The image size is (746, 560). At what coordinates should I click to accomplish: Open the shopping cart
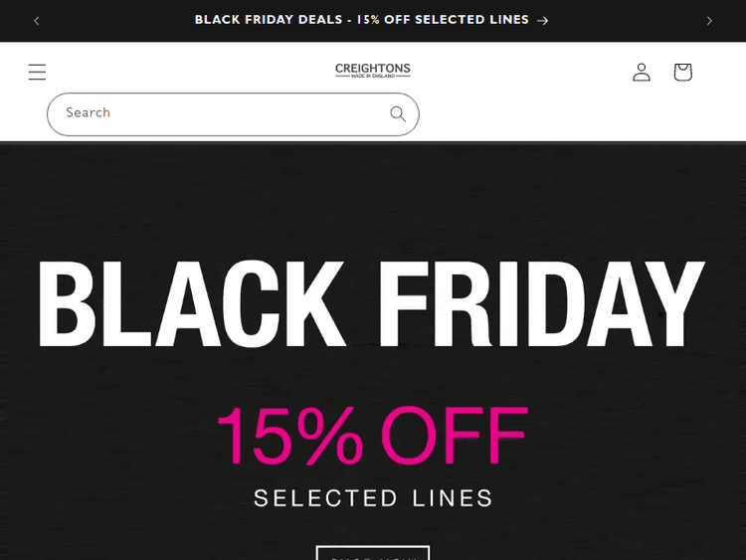682,72
